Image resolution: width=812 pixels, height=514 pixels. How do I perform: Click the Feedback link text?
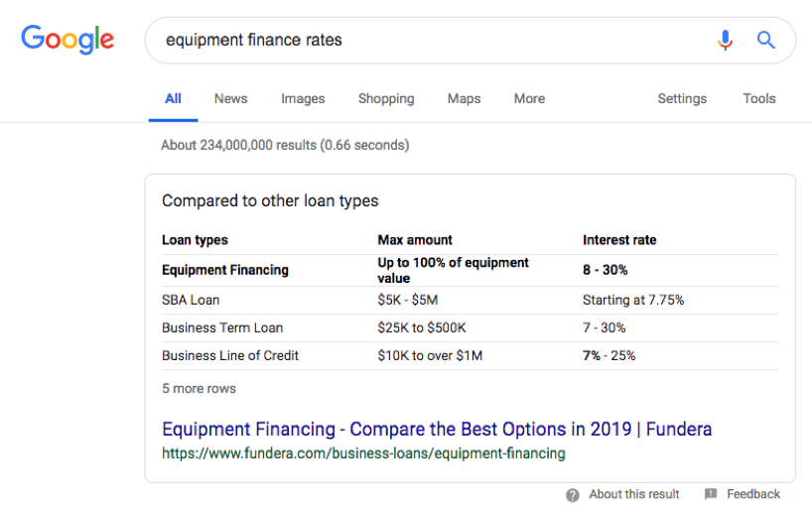[753, 494]
